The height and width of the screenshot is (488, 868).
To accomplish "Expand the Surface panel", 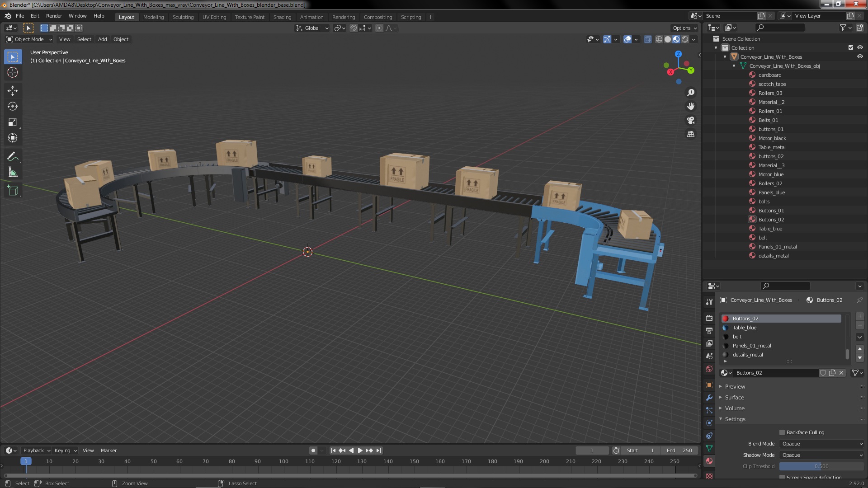I will (x=734, y=397).
